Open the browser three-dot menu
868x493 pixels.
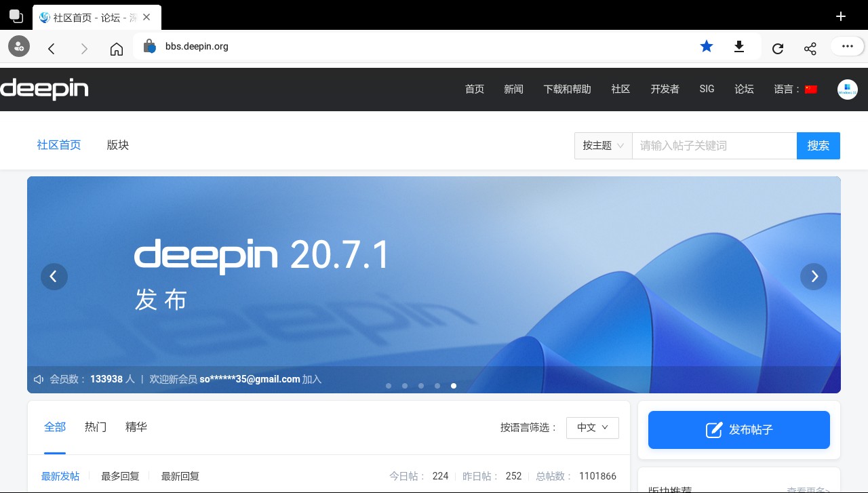(848, 46)
